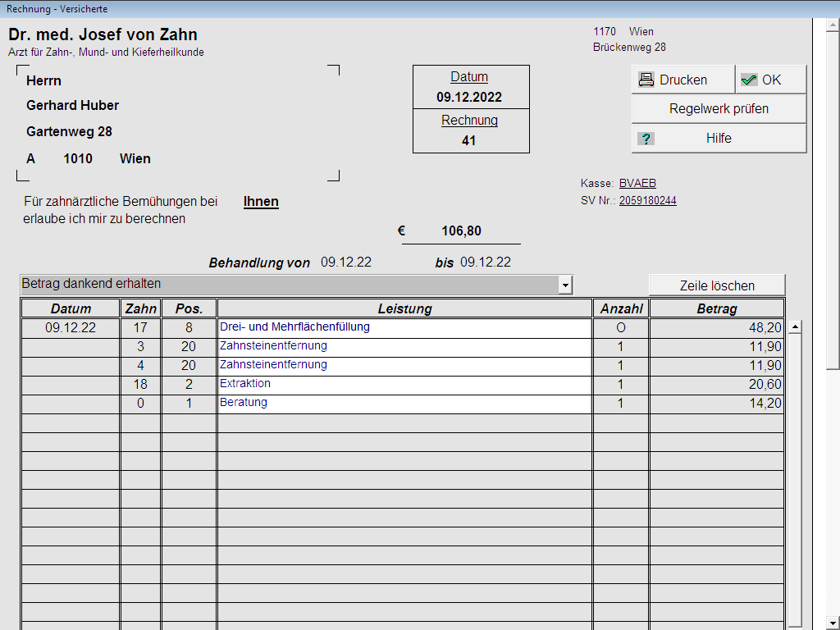Image resolution: width=840 pixels, height=630 pixels.
Task: Click the Rechnung number 41 field
Action: tap(469, 140)
